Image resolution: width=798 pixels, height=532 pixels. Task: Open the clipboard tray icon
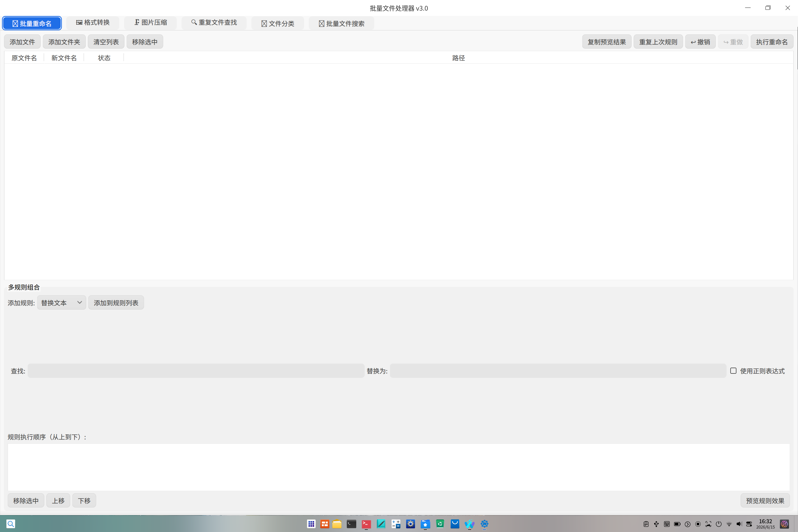[646, 524]
